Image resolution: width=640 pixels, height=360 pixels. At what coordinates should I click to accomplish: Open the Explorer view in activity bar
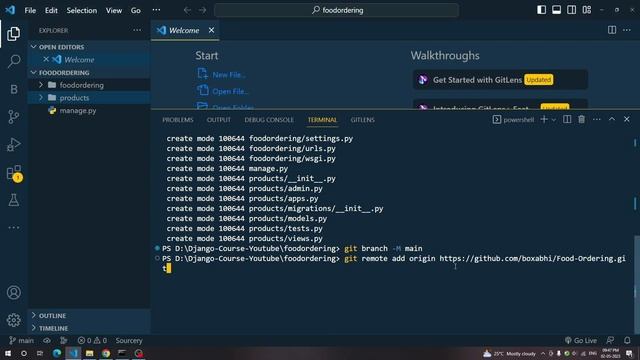coord(13,34)
